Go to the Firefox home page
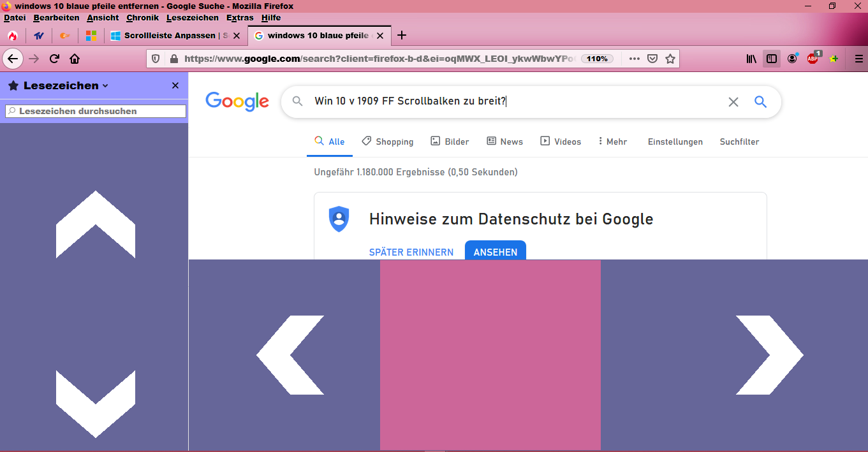The height and width of the screenshot is (452, 868). pos(75,59)
